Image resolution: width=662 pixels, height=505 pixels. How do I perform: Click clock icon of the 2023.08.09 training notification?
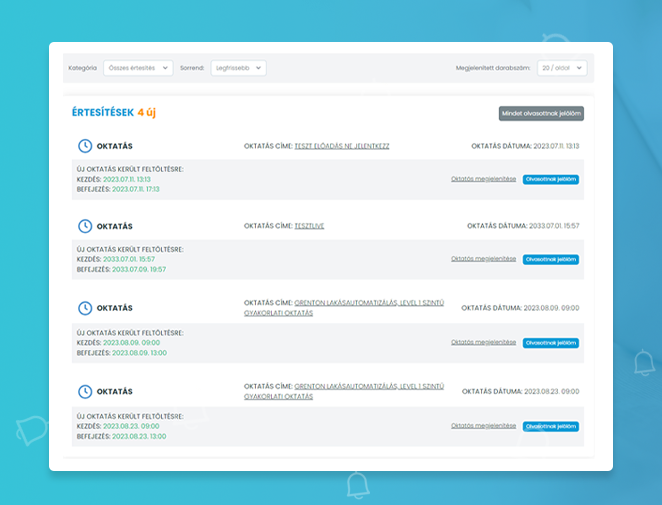pos(85,308)
